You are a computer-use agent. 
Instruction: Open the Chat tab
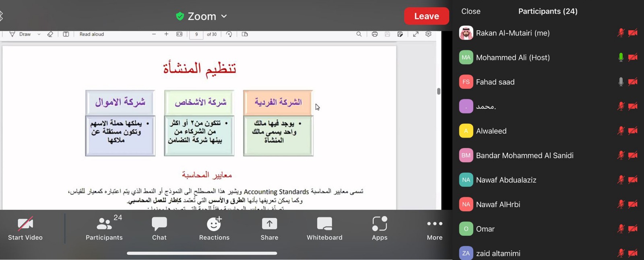tap(159, 229)
